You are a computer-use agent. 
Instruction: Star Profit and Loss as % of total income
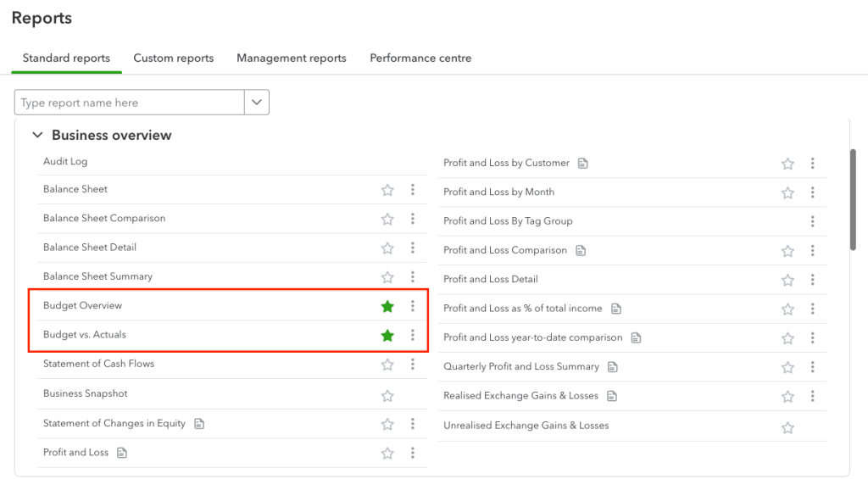coord(787,309)
